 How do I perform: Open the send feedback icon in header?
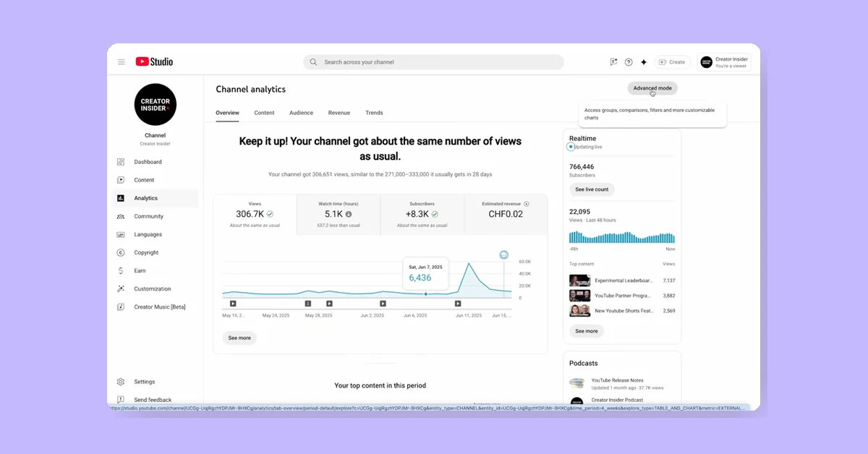(x=613, y=62)
